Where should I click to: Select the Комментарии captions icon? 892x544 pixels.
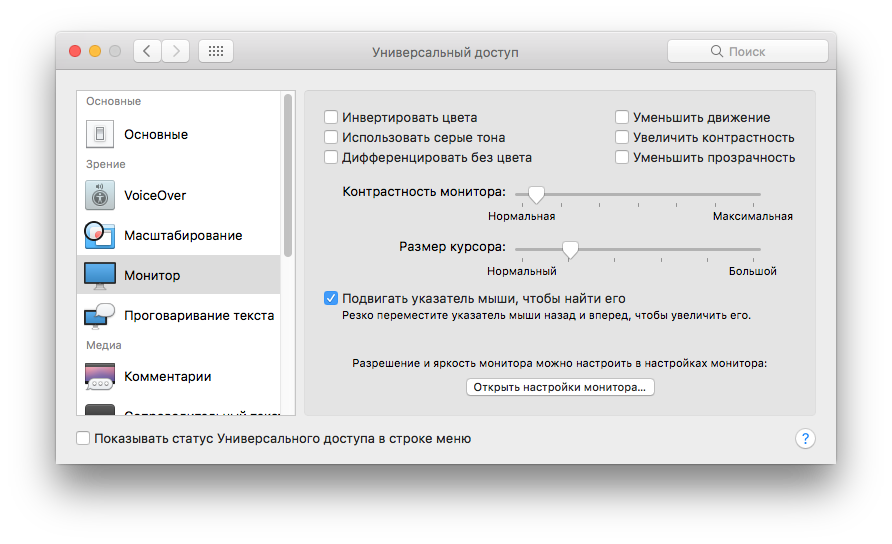click(x=100, y=376)
